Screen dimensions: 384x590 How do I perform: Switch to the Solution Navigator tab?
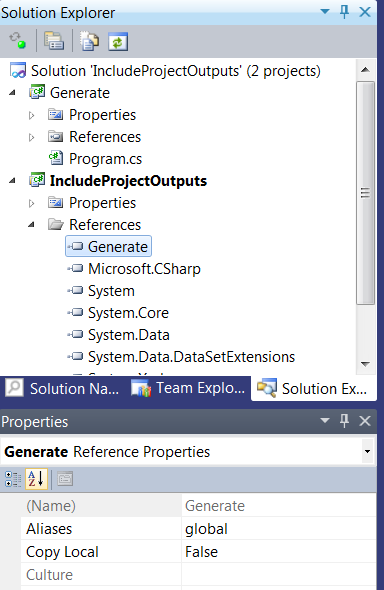click(x=63, y=388)
